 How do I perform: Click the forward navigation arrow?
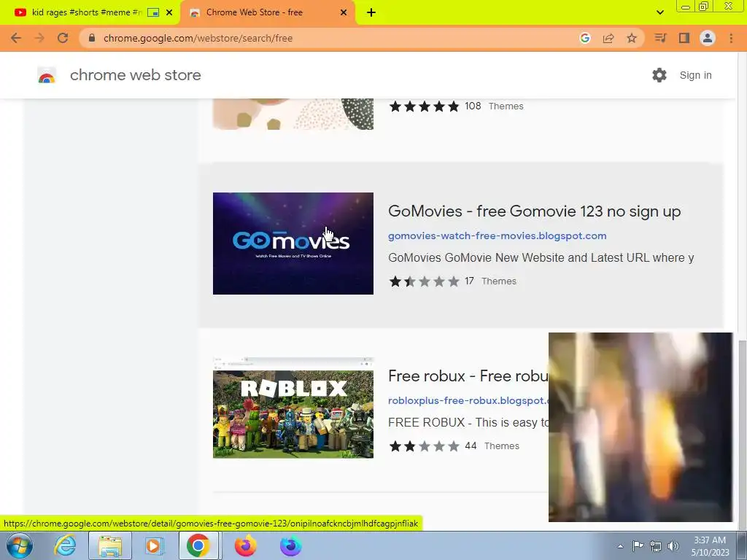[x=39, y=38]
